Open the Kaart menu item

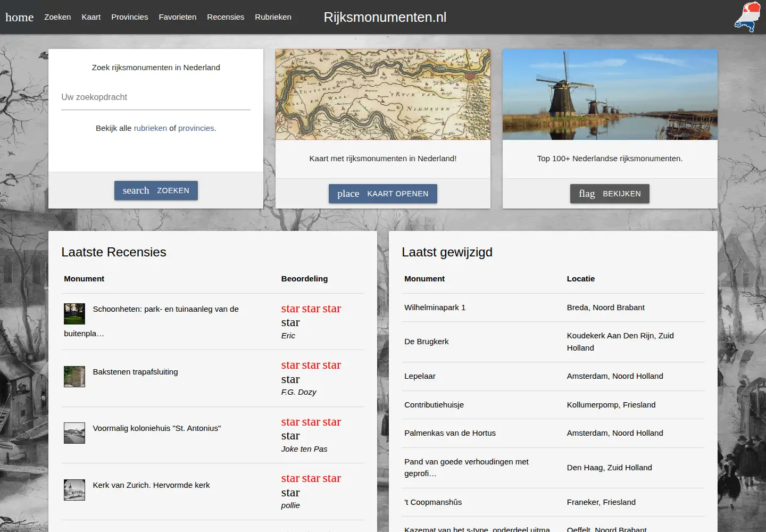(91, 17)
